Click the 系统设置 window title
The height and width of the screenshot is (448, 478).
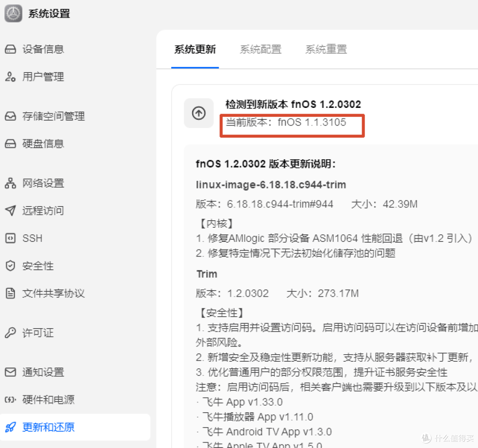(49, 13)
